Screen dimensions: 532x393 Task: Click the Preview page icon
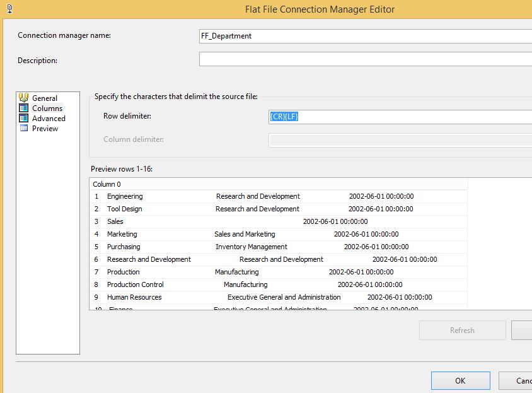tap(24, 128)
